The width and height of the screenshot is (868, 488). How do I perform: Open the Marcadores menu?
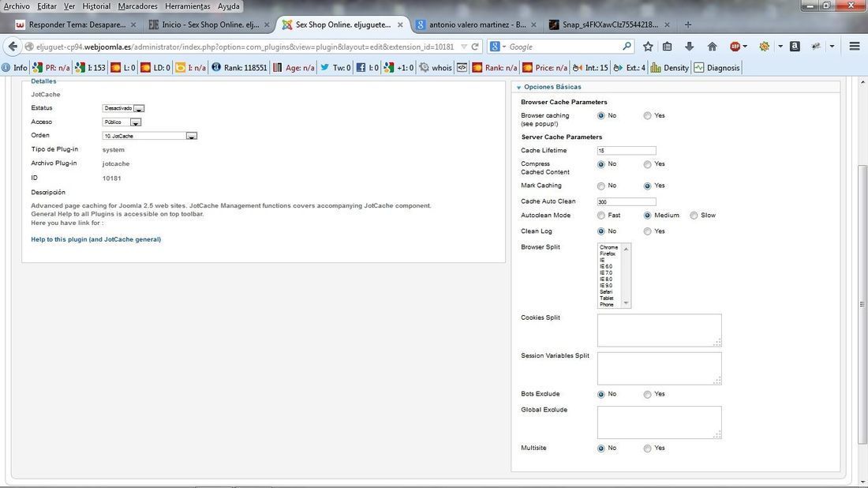pyautogui.click(x=138, y=6)
